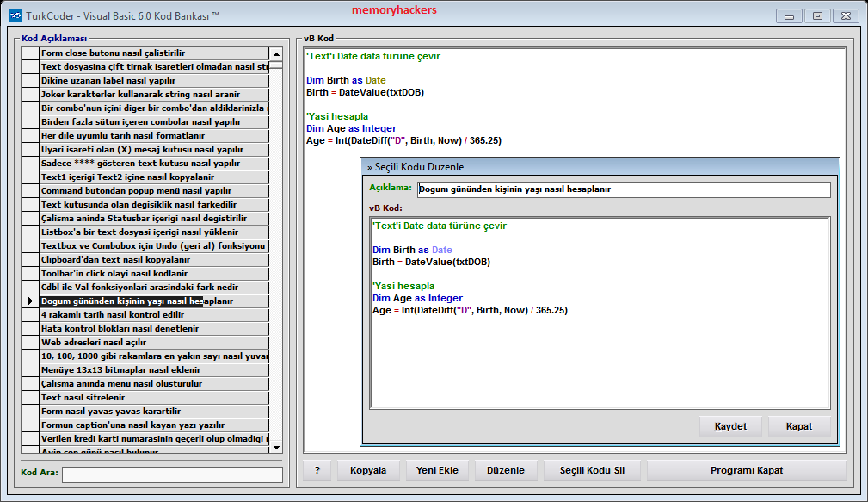
Task: Select 'Verilen kredi karti numarasinin' row
Action: [x=154, y=439]
